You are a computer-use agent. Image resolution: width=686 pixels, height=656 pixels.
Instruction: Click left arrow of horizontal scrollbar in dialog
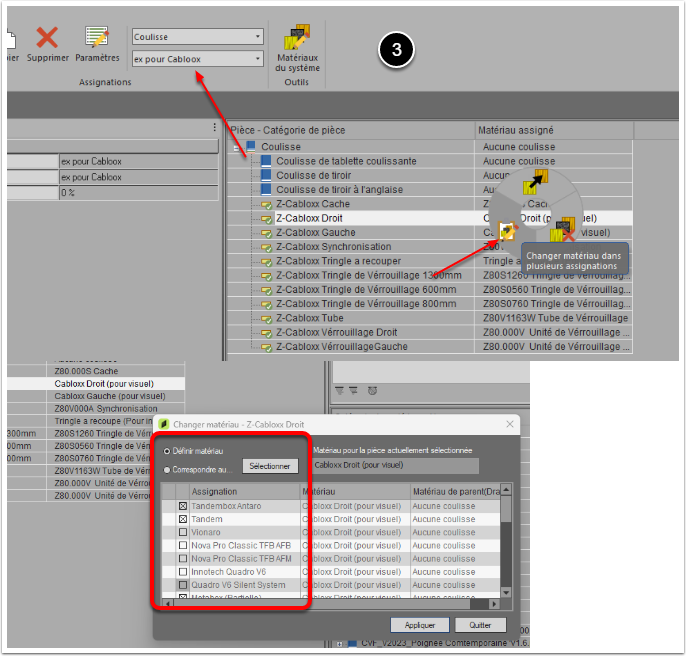click(168, 604)
